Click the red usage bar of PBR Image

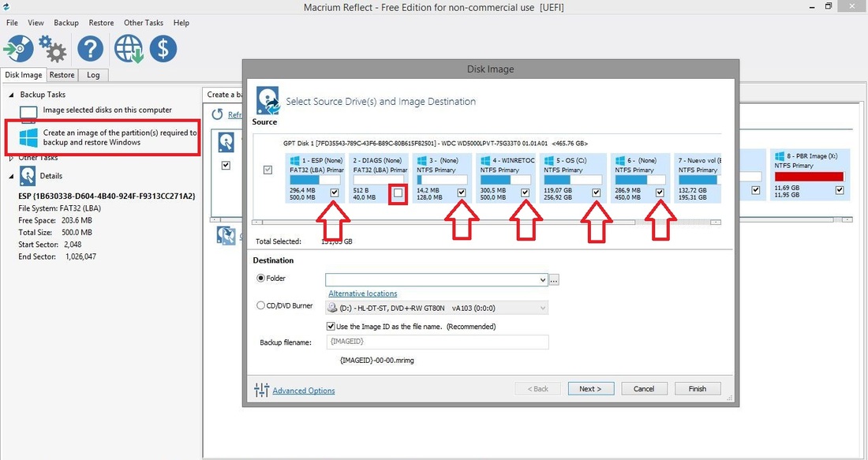[810, 177]
